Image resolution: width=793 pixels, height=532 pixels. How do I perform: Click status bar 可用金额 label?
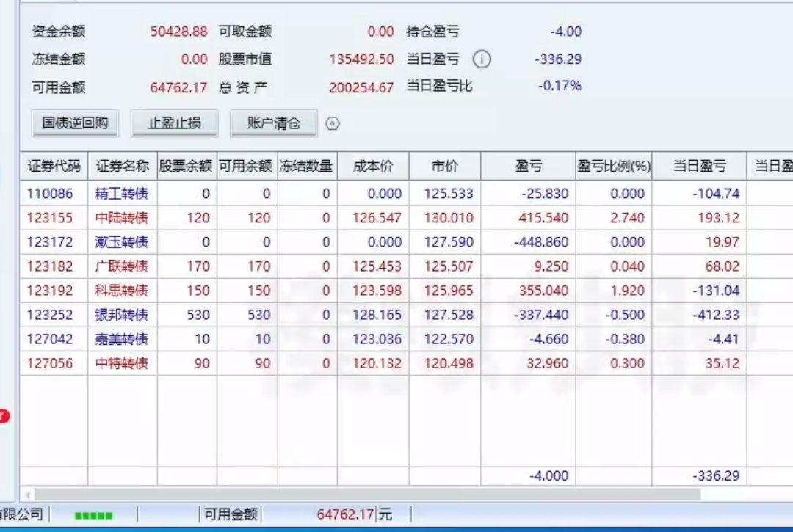[x=231, y=515]
